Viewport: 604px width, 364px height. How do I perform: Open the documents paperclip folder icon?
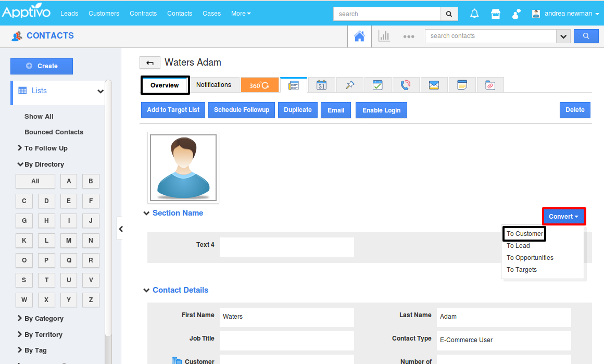490,85
